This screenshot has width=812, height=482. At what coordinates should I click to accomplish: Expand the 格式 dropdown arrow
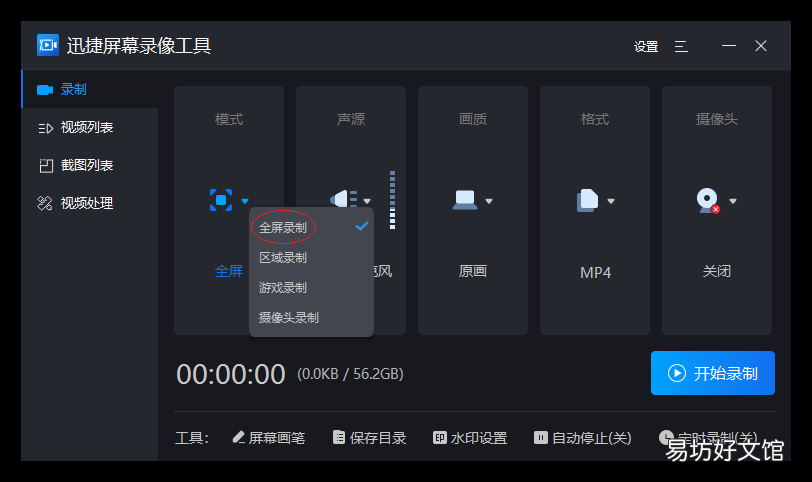611,201
